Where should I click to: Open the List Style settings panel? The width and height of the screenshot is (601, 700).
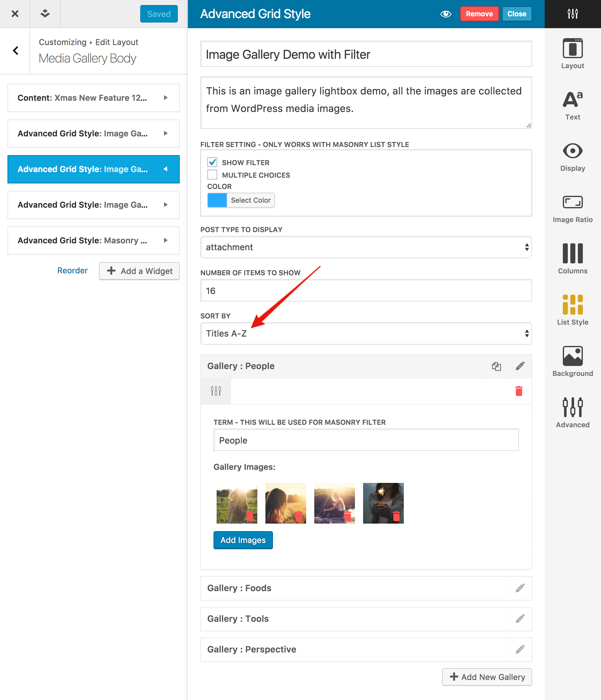point(573,310)
